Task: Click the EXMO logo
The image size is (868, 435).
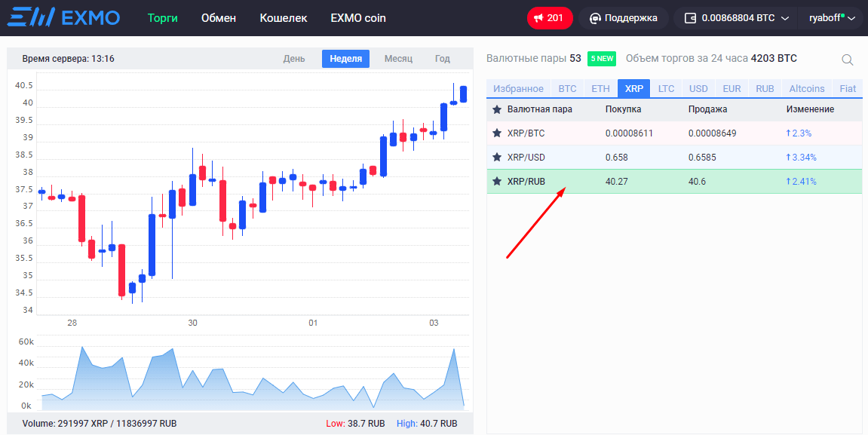Action: 63,17
